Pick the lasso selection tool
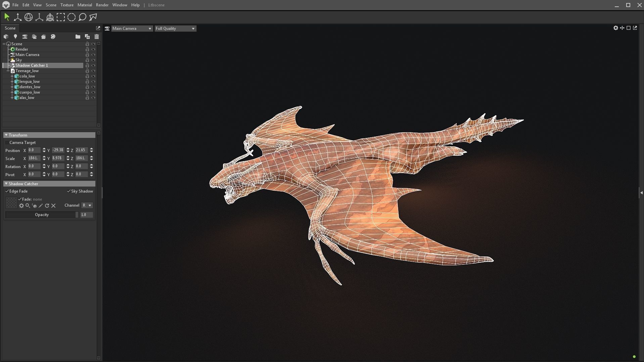This screenshot has height=362, width=644. click(x=82, y=17)
